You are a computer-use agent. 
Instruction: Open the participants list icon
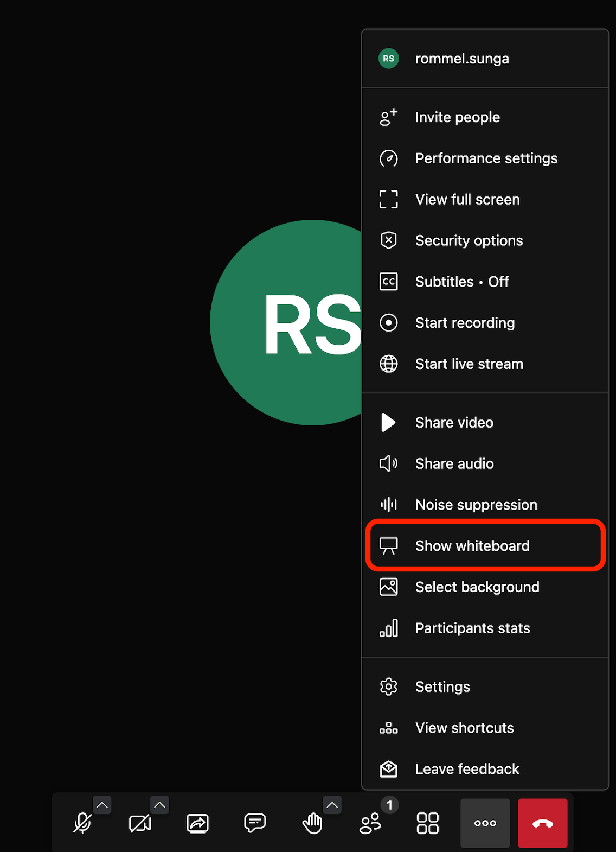click(x=371, y=823)
